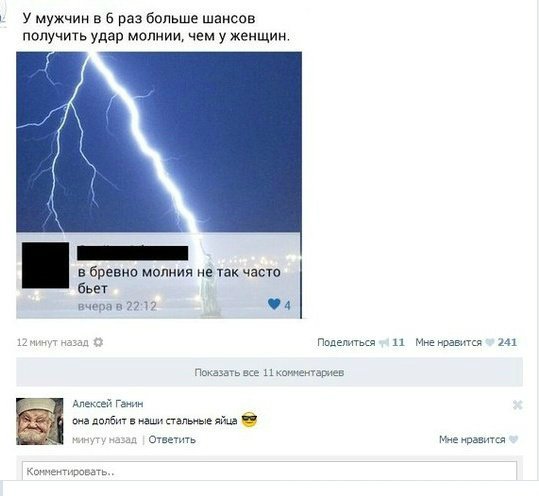Click Ответить to reply to comment

click(x=172, y=440)
